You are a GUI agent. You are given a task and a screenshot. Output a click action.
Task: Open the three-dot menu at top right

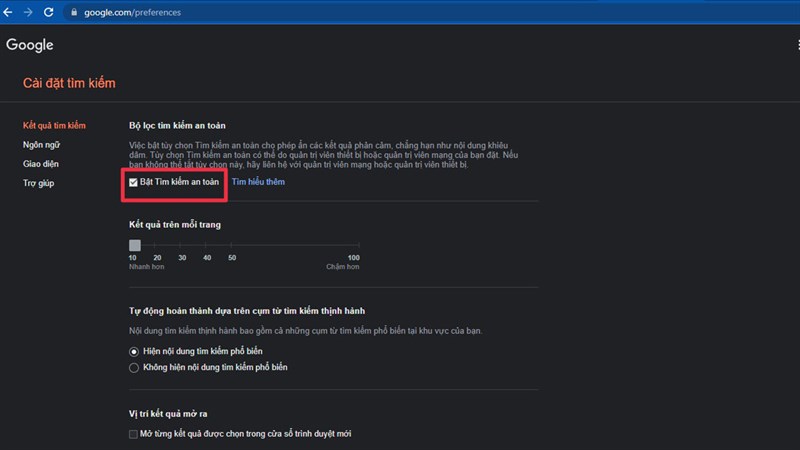coord(797,45)
